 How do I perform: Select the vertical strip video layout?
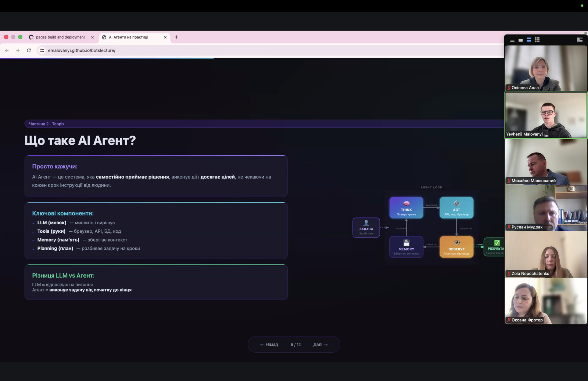pyautogui.click(x=529, y=40)
